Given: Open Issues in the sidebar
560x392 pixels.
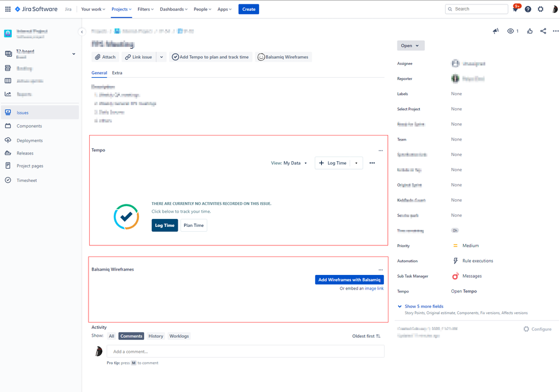Looking at the screenshot, I should (x=40, y=113).
